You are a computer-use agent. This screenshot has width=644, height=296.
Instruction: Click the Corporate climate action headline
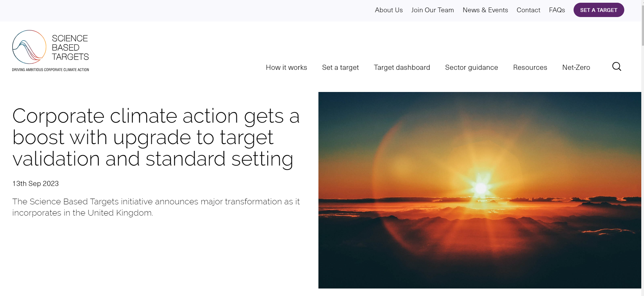click(x=156, y=137)
